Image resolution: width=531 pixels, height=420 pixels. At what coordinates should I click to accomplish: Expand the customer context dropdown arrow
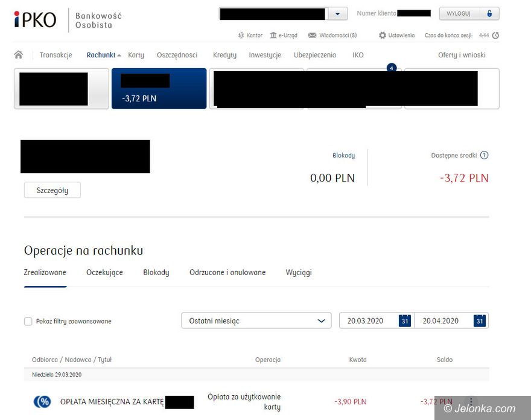(x=337, y=14)
